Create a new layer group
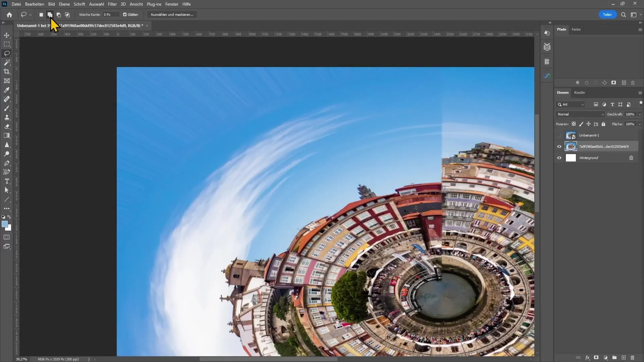Screen dimensions: 644x362 614,358
